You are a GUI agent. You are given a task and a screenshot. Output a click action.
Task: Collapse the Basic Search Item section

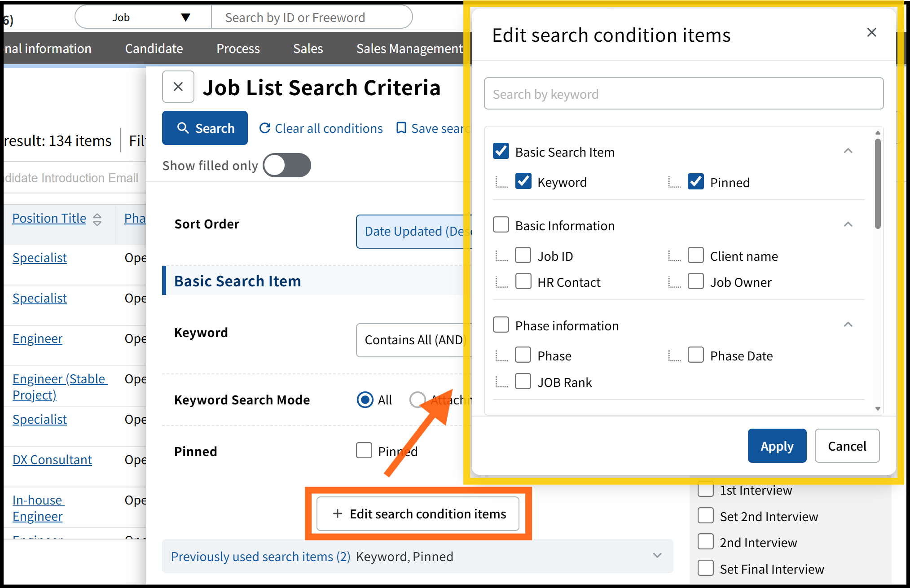[848, 151]
